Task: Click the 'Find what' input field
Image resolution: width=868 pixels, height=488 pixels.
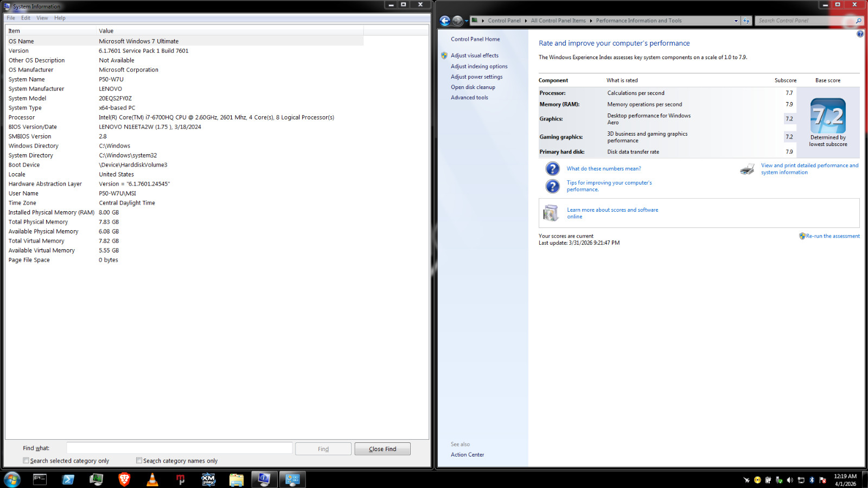Action: 180,448
